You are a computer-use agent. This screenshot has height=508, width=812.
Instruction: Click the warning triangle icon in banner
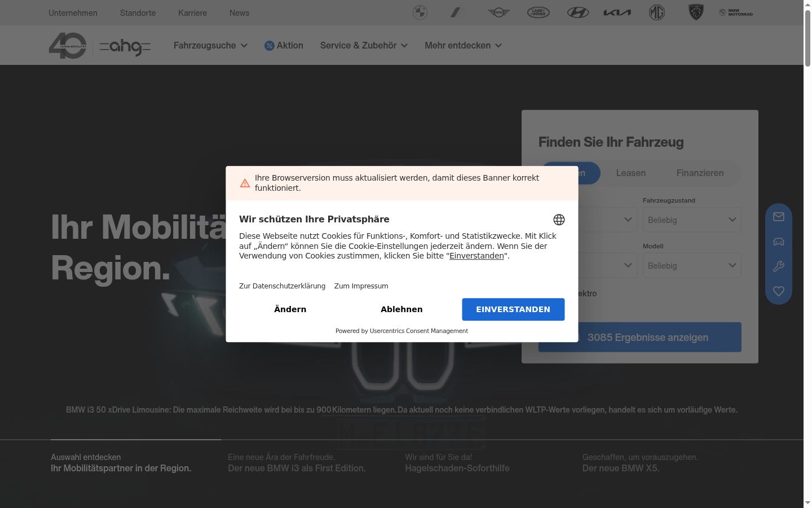point(245,183)
